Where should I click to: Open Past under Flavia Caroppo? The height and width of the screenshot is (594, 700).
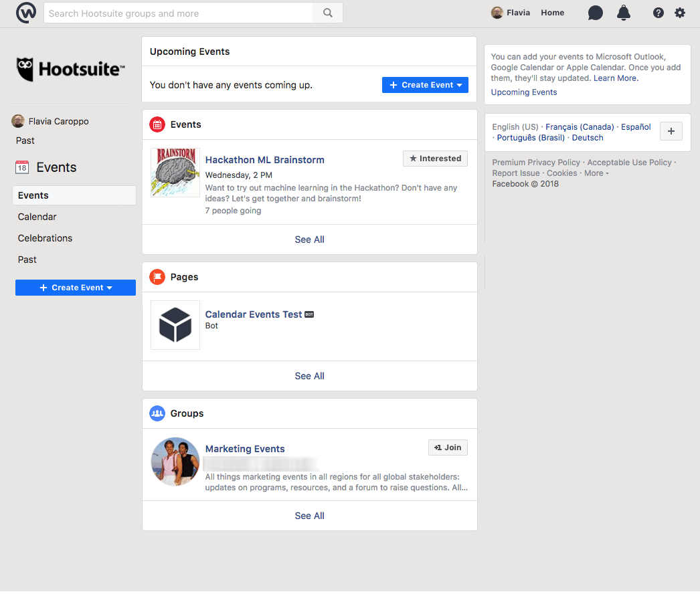tap(25, 140)
